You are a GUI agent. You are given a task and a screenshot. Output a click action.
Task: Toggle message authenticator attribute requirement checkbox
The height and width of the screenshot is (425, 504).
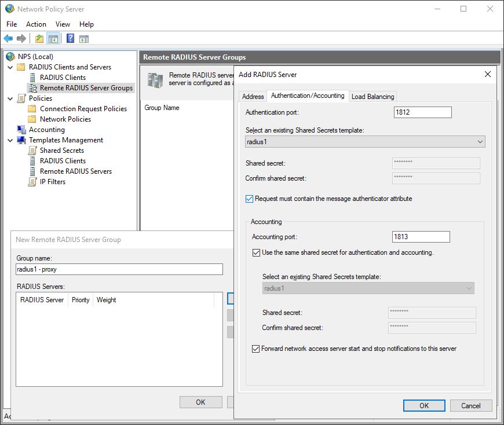pos(249,199)
